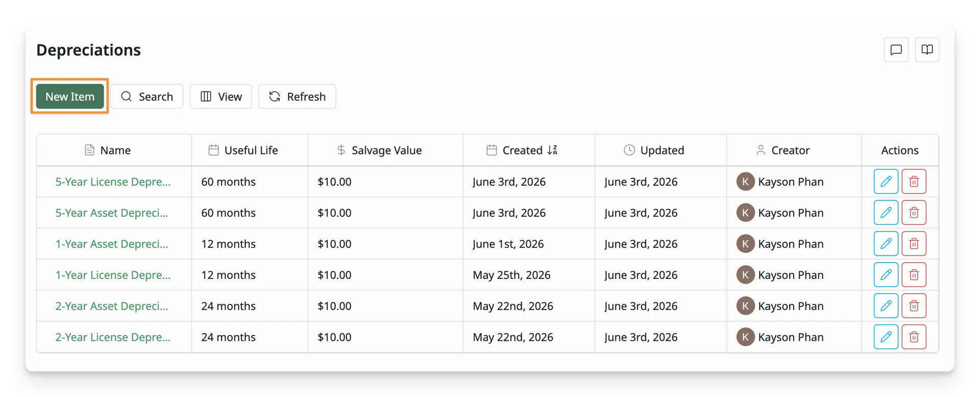This screenshot has width=980, height=397.
Task: Open the book documentation icon
Action: 927,50
